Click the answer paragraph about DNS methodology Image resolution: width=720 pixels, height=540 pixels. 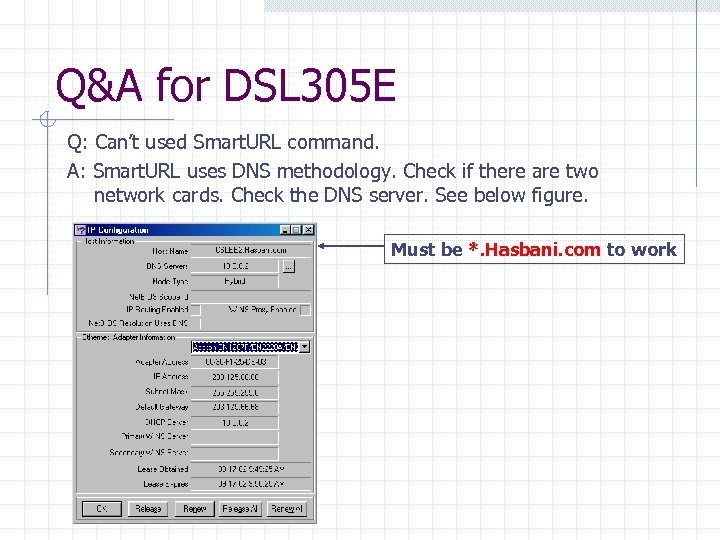333,183
